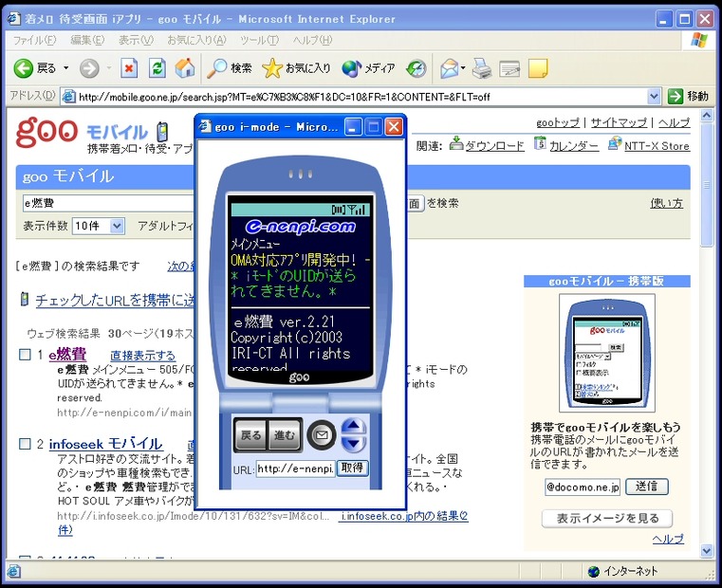Open the サイトマップ link
This screenshot has width=722, height=588.
coord(619,122)
